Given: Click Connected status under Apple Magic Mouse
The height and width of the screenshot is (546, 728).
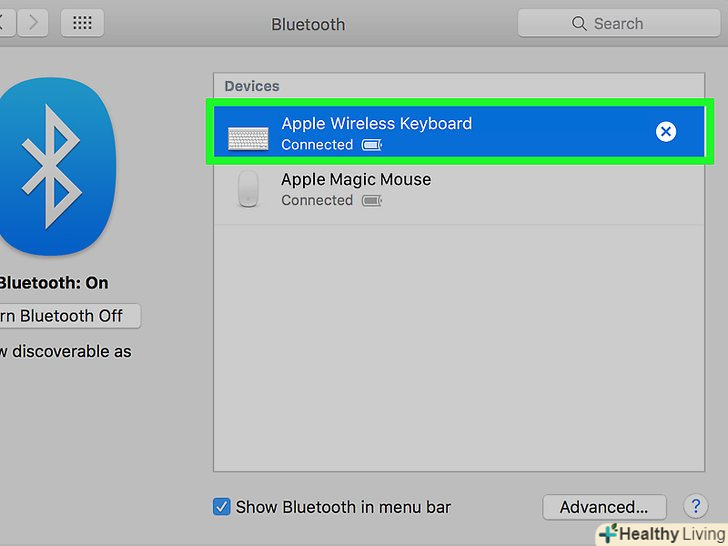Looking at the screenshot, I should click(317, 201).
